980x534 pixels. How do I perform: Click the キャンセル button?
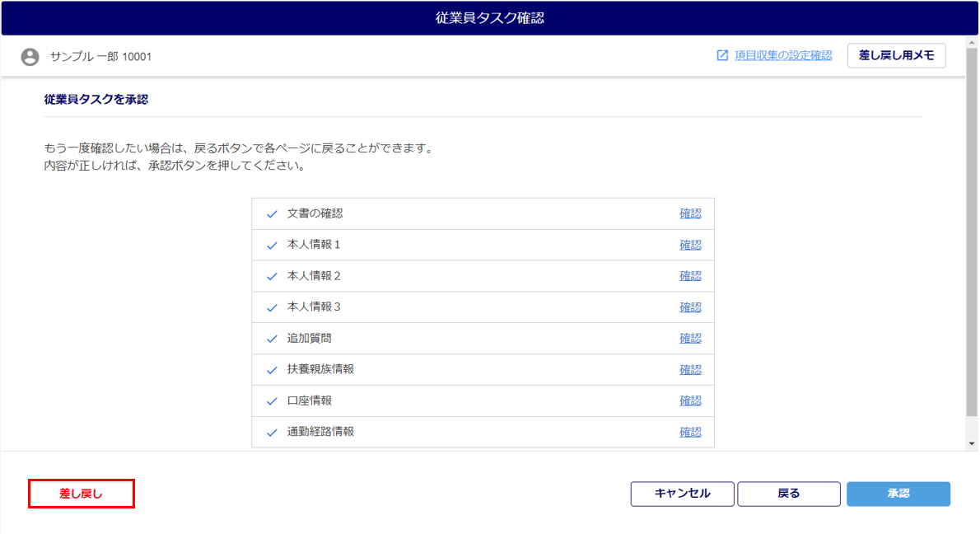(682, 494)
